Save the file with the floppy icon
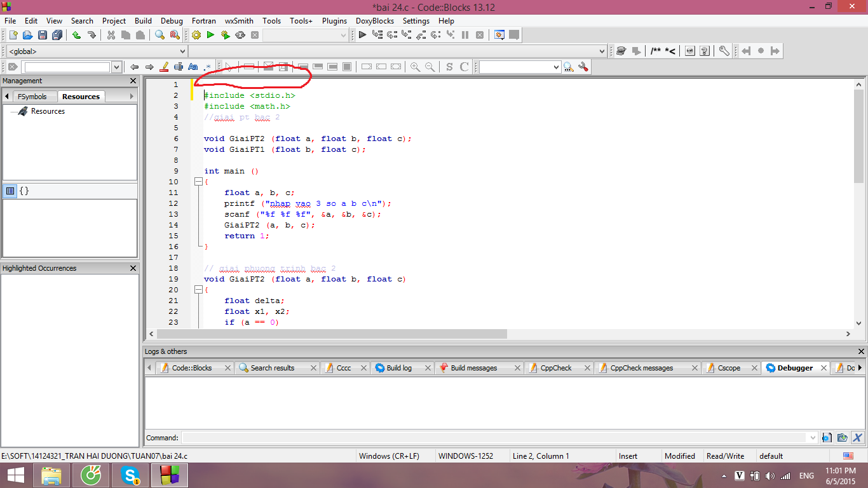This screenshot has width=868, height=488. tap(43, 35)
